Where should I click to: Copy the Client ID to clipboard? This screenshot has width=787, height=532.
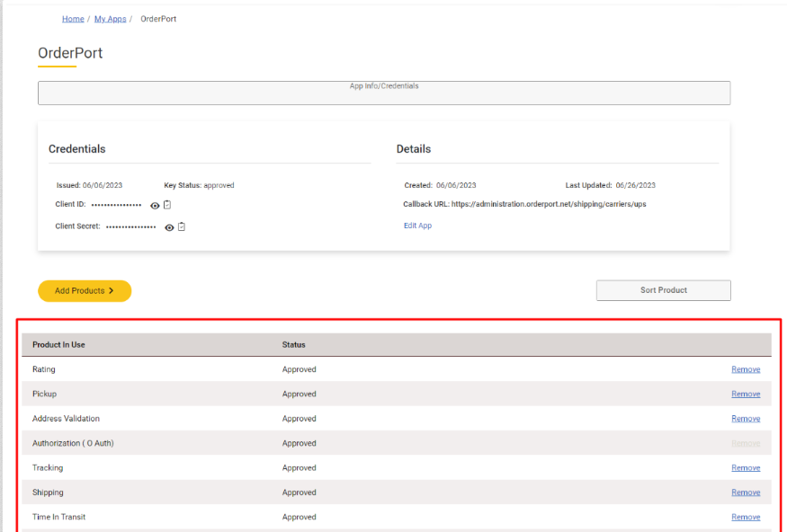coord(167,205)
